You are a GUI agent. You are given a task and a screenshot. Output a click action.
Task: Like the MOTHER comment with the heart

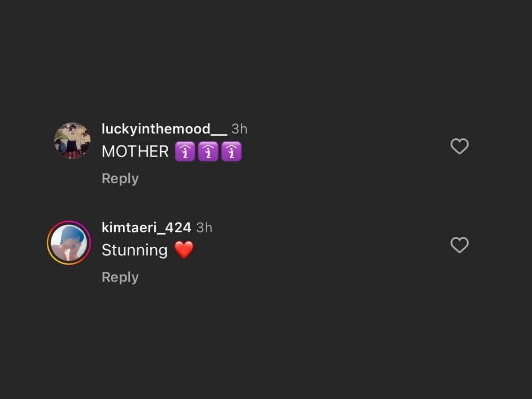(459, 146)
